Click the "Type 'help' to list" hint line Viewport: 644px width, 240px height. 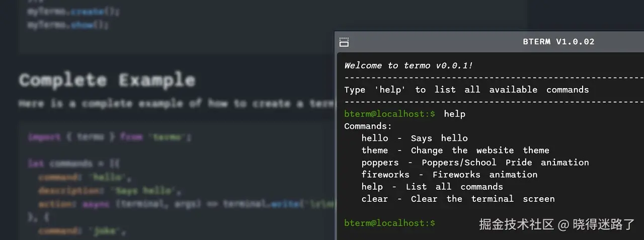click(466, 90)
